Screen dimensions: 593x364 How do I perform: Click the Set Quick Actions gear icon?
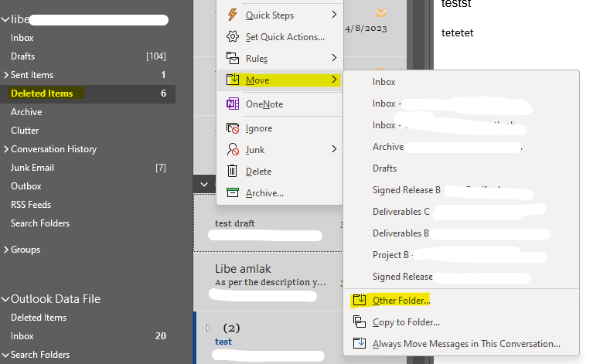point(233,36)
